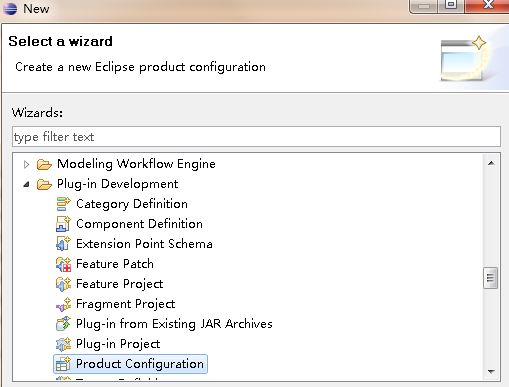Click the wizard list scrollbar thumb
The height and width of the screenshot is (387, 509).
[490, 278]
